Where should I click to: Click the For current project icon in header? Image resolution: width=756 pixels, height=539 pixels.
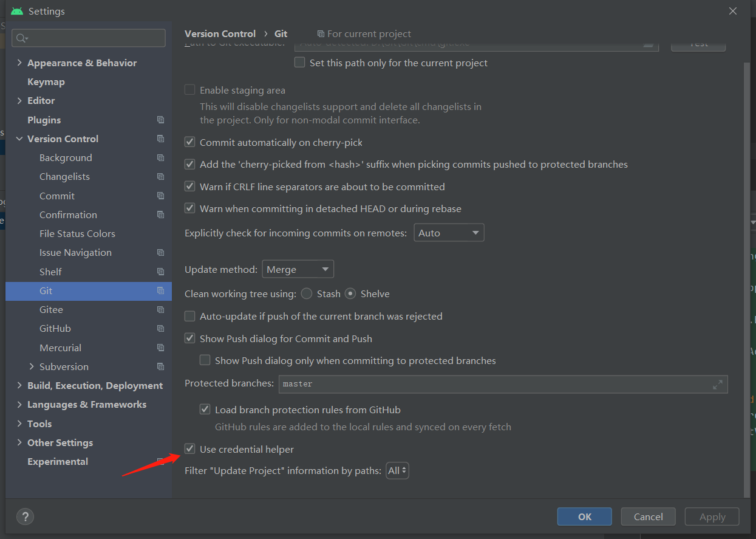[x=321, y=34]
